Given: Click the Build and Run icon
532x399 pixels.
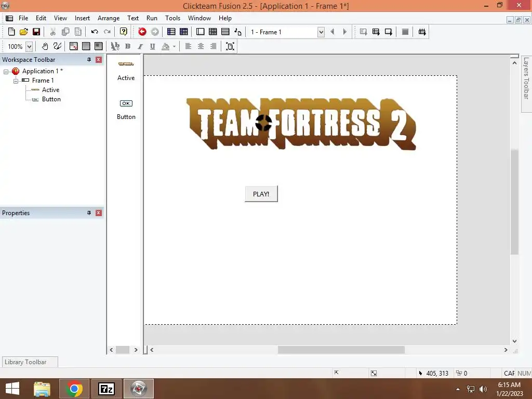Looking at the screenshot, I should point(422,32).
